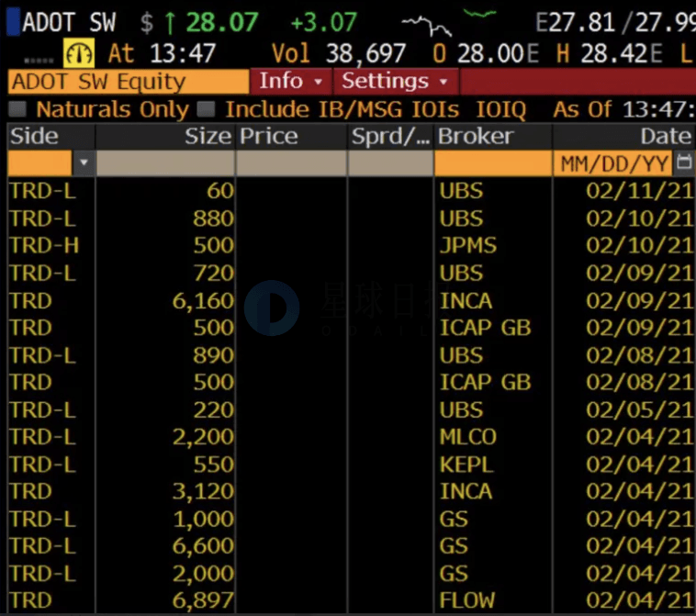Expand the Side filter dropdown arrow
Viewport: 696px width, 616px height.
pyautogui.click(x=84, y=162)
